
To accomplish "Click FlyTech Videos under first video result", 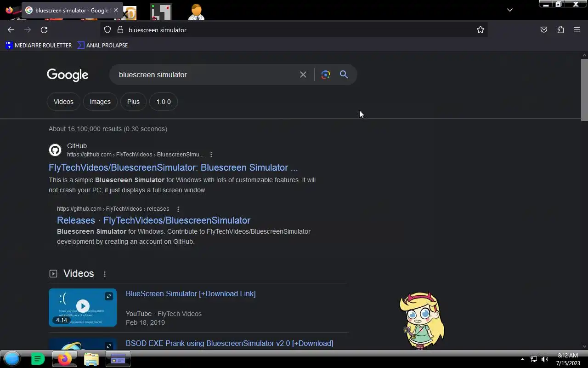I will tap(180, 314).
